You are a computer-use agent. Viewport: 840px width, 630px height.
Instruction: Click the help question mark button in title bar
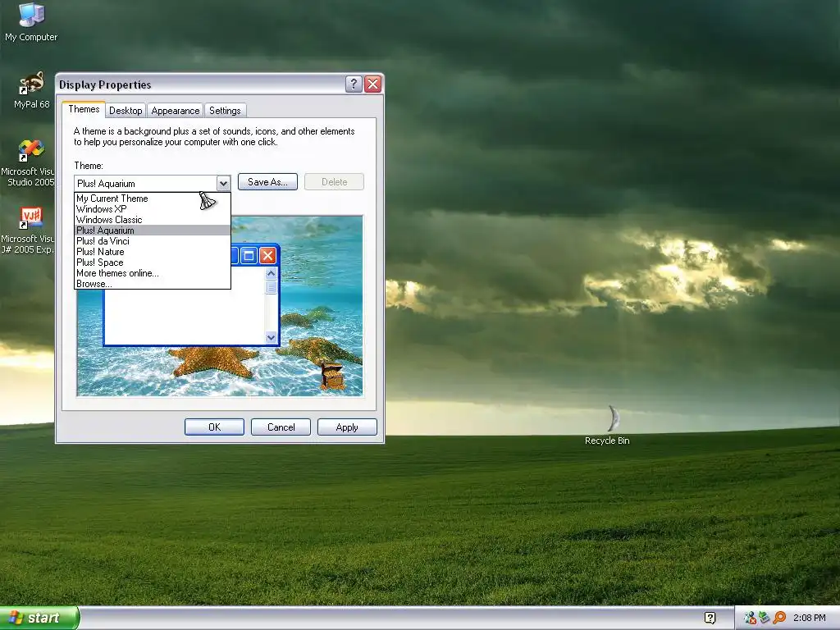coord(354,84)
